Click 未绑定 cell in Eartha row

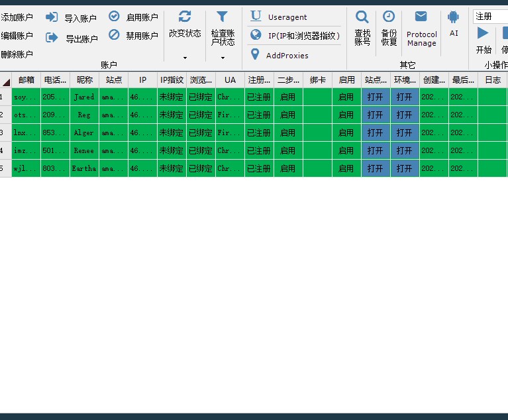click(172, 168)
